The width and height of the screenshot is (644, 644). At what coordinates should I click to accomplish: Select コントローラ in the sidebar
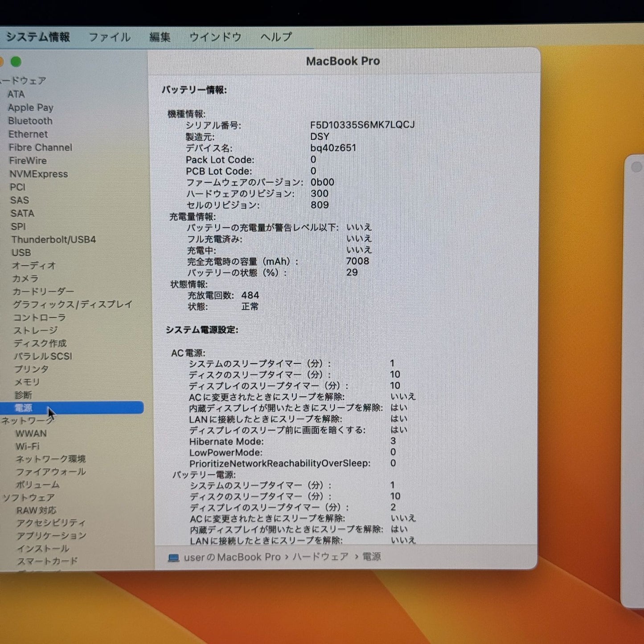40,317
